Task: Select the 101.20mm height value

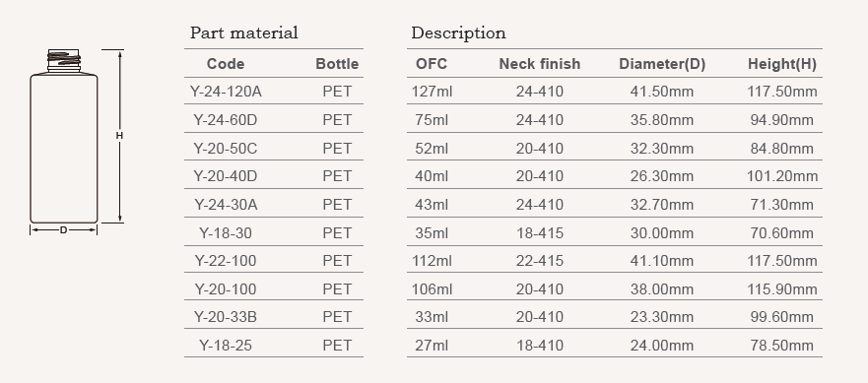Action: coord(782,176)
